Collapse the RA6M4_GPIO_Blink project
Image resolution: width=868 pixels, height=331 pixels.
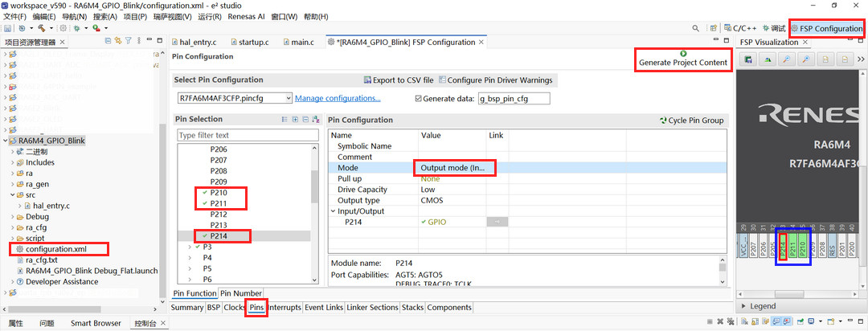(6, 141)
